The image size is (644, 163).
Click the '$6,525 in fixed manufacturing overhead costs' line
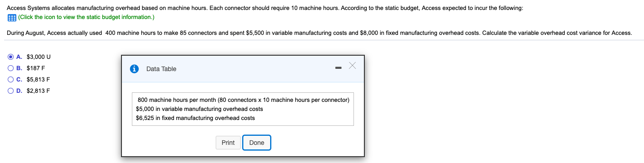(x=195, y=118)
